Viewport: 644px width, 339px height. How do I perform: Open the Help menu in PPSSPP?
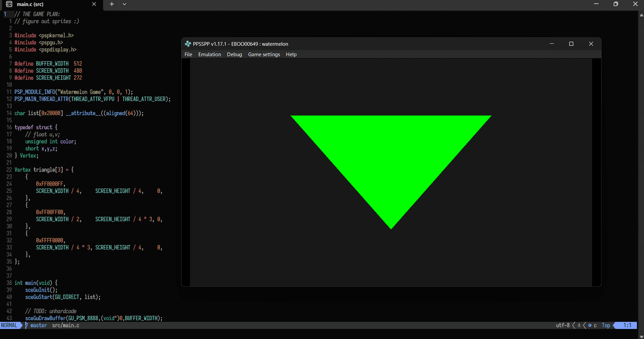[x=291, y=54]
